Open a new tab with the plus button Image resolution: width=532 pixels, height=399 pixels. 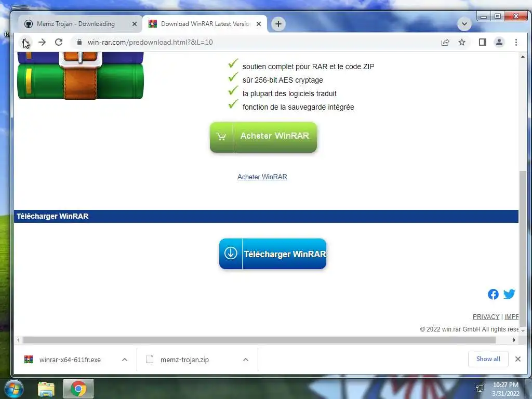[x=278, y=24]
